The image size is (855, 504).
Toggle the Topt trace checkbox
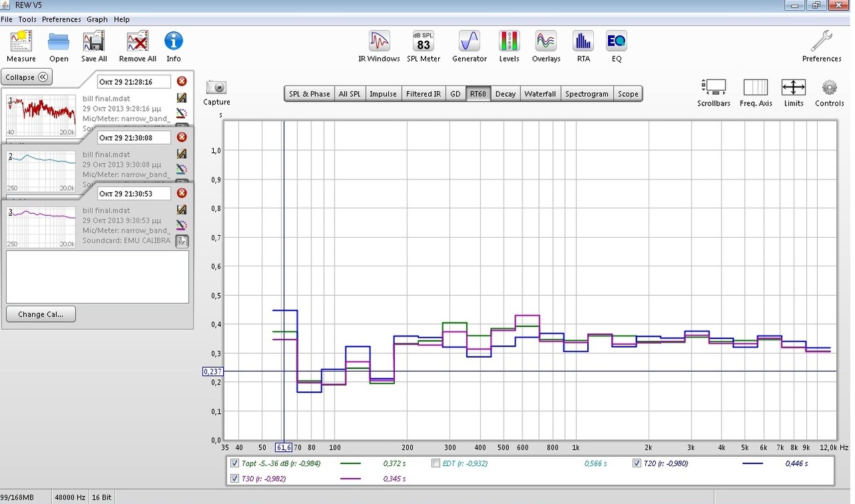pyautogui.click(x=234, y=463)
